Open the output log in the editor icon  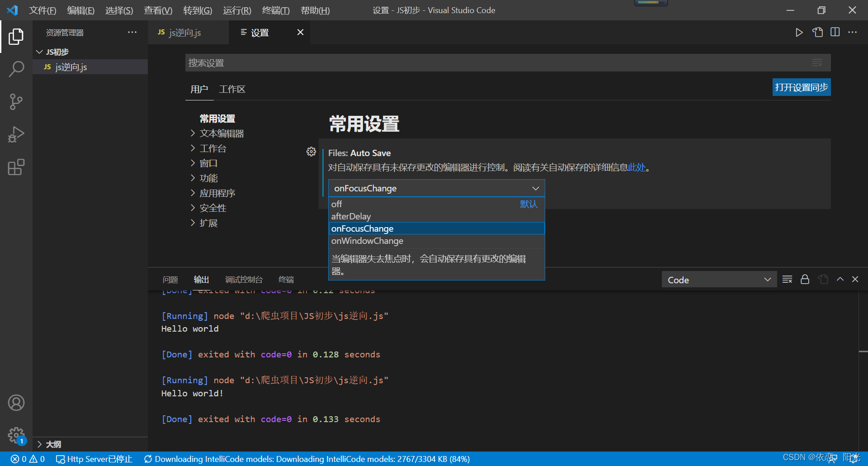(x=823, y=279)
